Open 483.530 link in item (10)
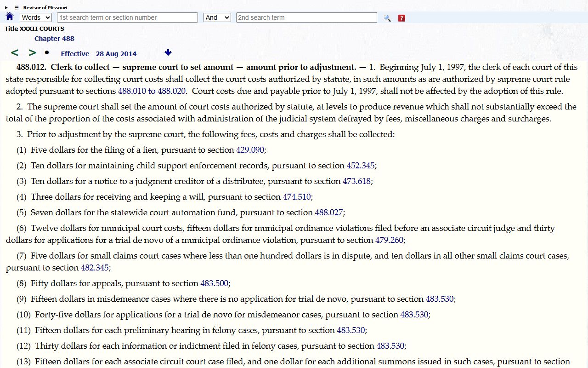This screenshot has width=588, height=368. click(x=414, y=315)
